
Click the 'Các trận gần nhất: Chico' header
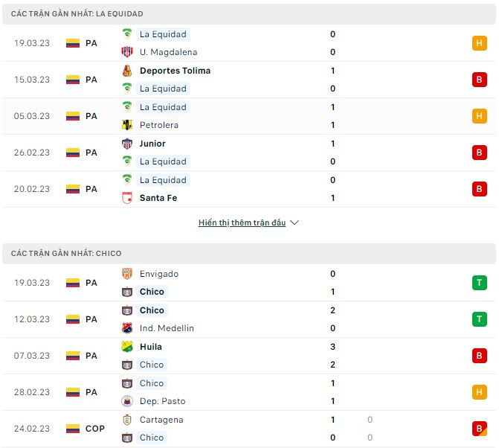[66, 253]
